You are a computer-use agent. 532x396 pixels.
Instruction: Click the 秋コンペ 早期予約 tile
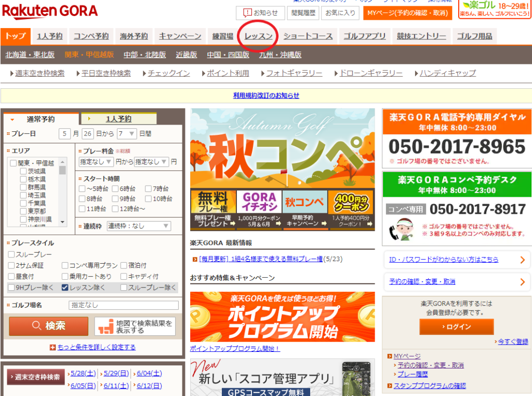point(304,209)
